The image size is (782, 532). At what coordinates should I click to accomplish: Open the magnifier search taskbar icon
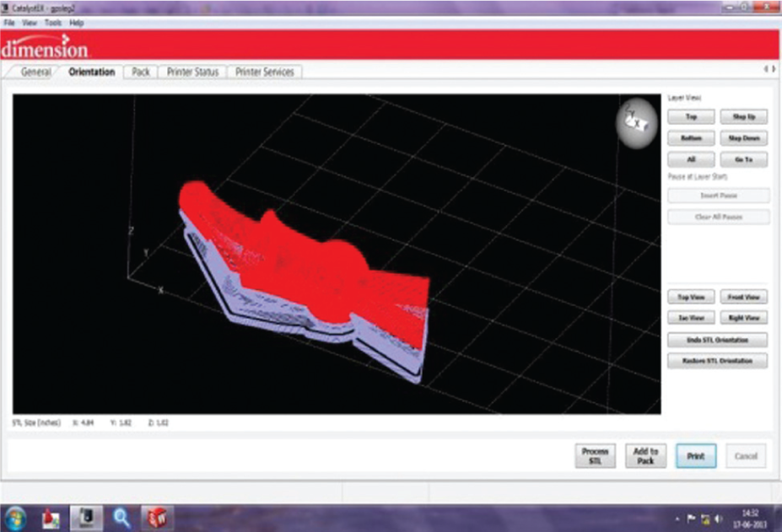tap(121, 518)
